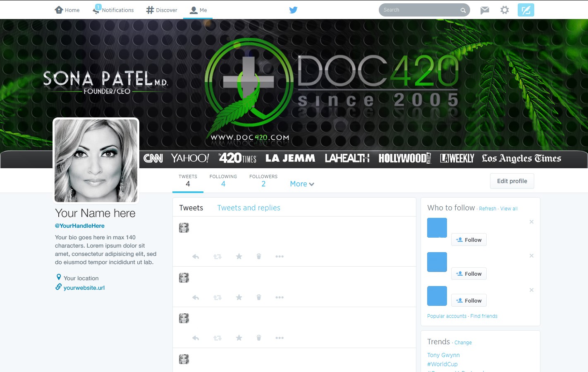588x372 pixels.
Task: Open third suggested account avatar
Action: [437, 296]
